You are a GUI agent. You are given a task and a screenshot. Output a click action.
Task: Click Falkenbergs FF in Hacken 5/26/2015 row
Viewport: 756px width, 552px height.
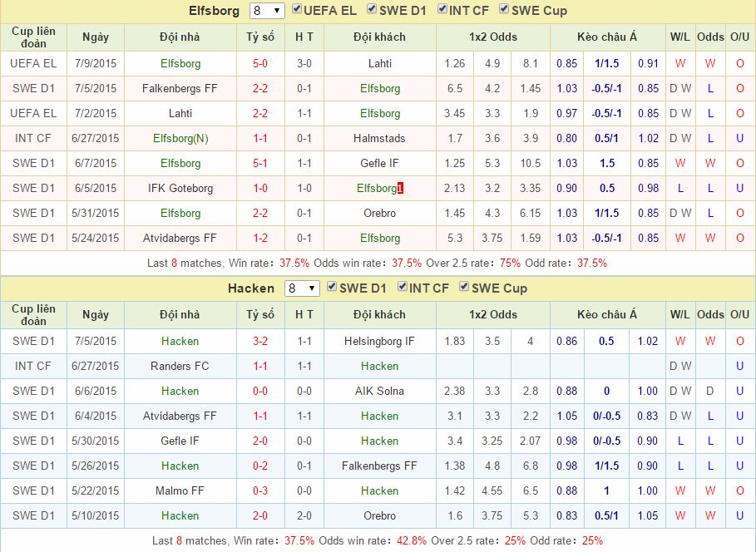[x=379, y=466]
